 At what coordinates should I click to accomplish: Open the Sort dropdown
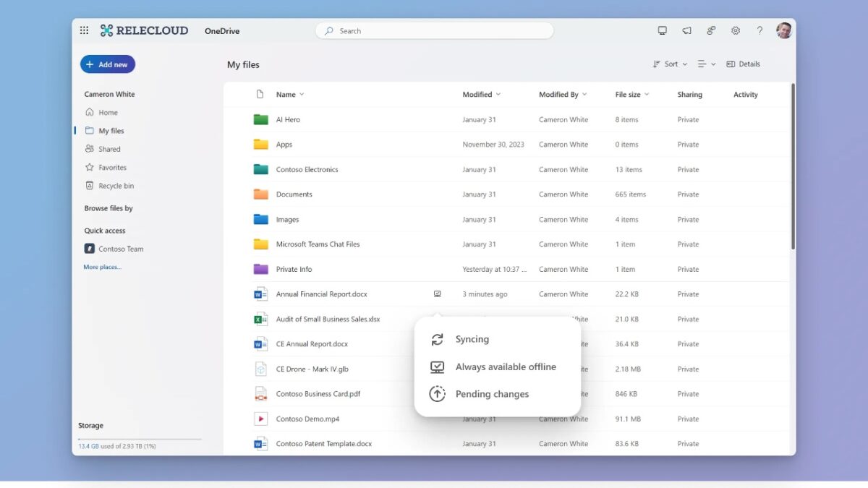[669, 64]
